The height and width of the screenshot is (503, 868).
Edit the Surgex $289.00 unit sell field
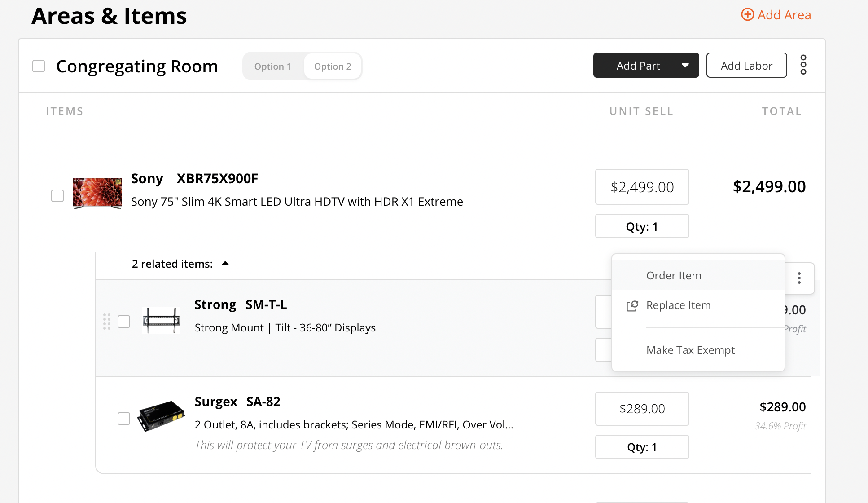point(642,409)
